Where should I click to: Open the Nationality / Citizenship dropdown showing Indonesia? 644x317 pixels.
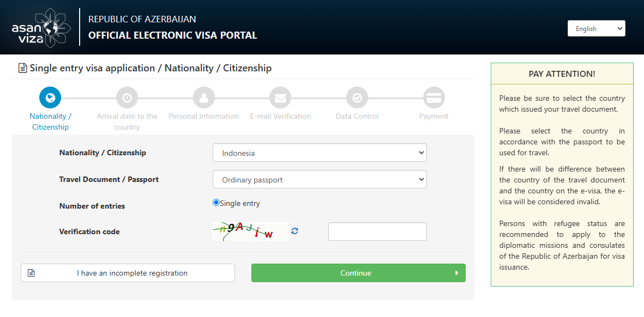pyautogui.click(x=320, y=153)
